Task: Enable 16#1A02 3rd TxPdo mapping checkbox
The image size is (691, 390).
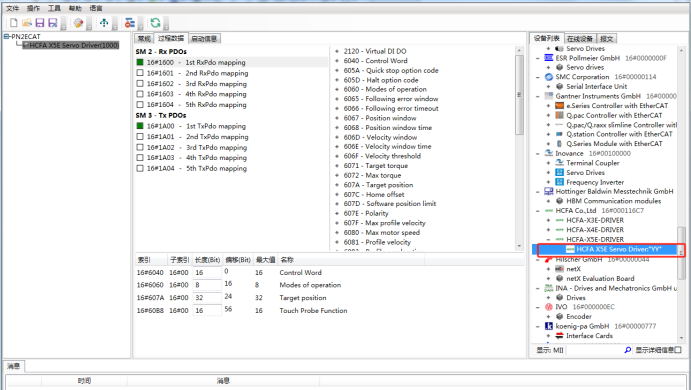Action: pyautogui.click(x=140, y=147)
